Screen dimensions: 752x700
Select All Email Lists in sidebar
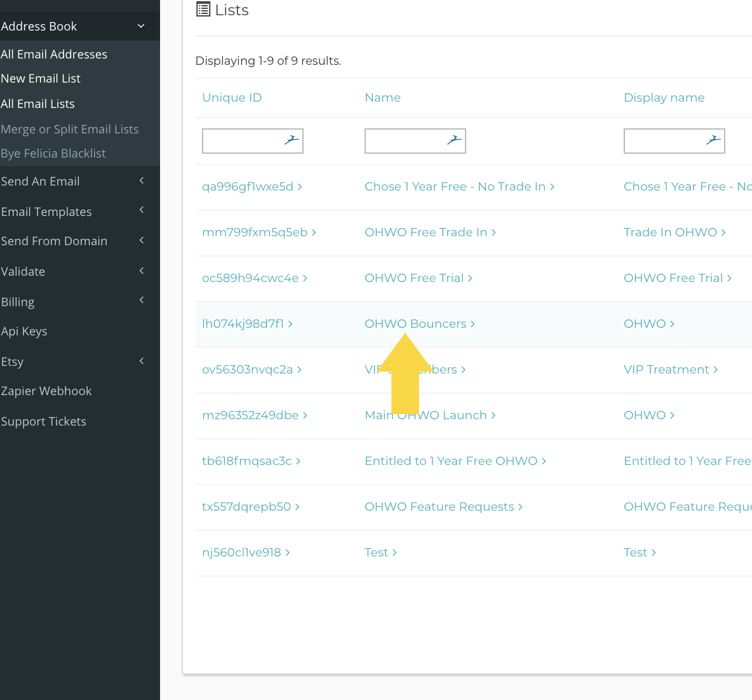[x=37, y=104]
